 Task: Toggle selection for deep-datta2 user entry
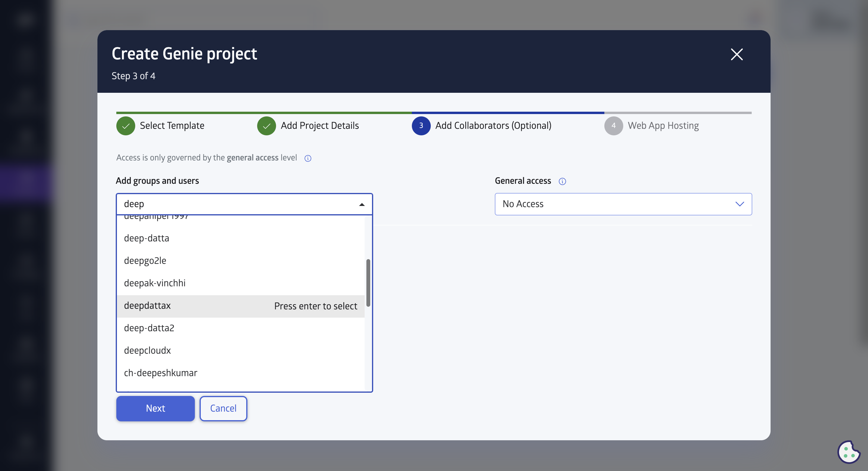click(149, 328)
